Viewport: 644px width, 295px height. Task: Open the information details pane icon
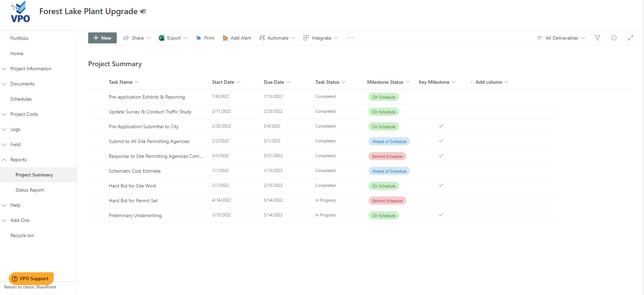[614, 38]
